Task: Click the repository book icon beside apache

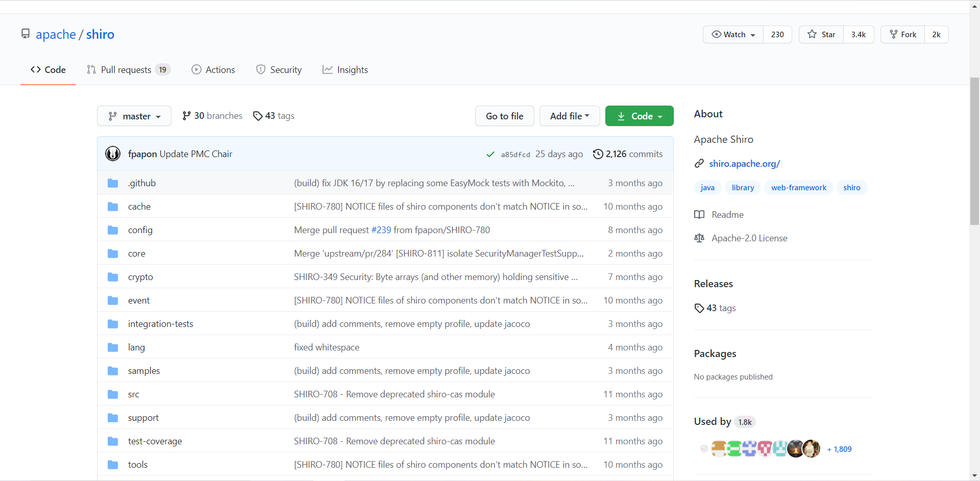Action: [26, 34]
